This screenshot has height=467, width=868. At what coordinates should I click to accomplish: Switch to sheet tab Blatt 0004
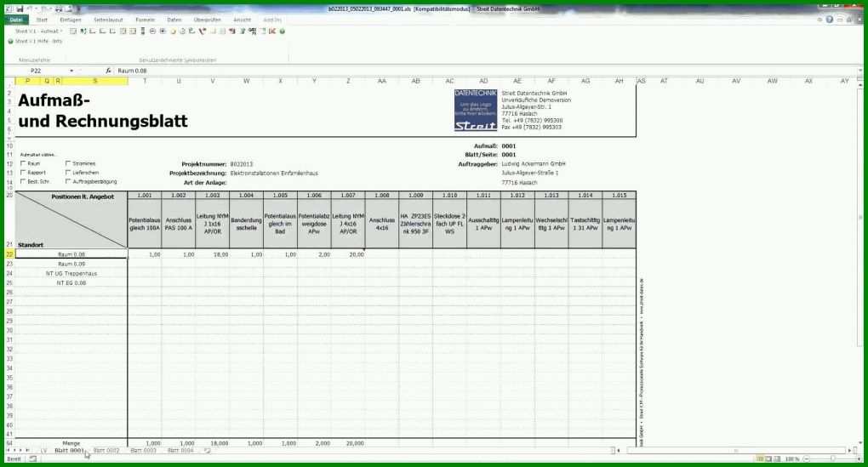[180, 451]
